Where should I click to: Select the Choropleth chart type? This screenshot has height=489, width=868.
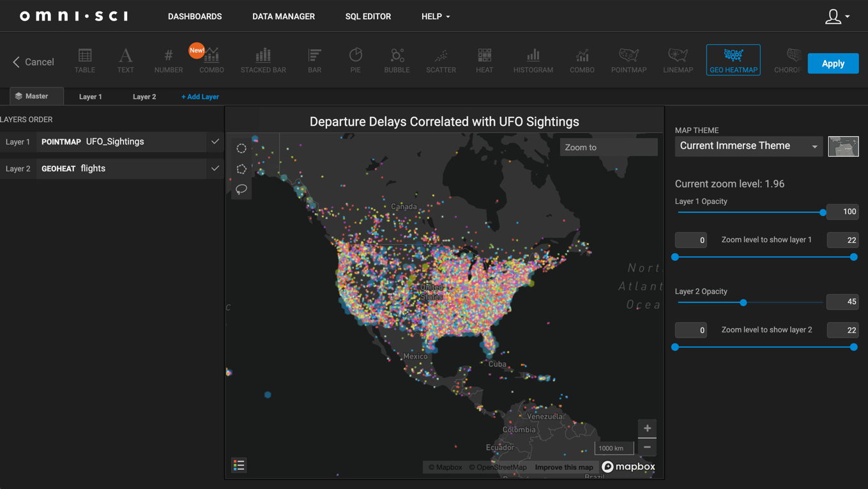coord(788,61)
